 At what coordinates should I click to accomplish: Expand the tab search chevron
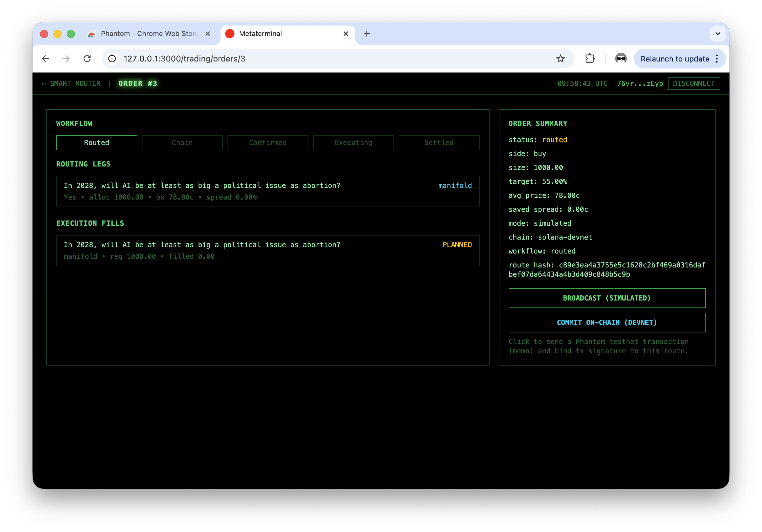coord(718,34)
